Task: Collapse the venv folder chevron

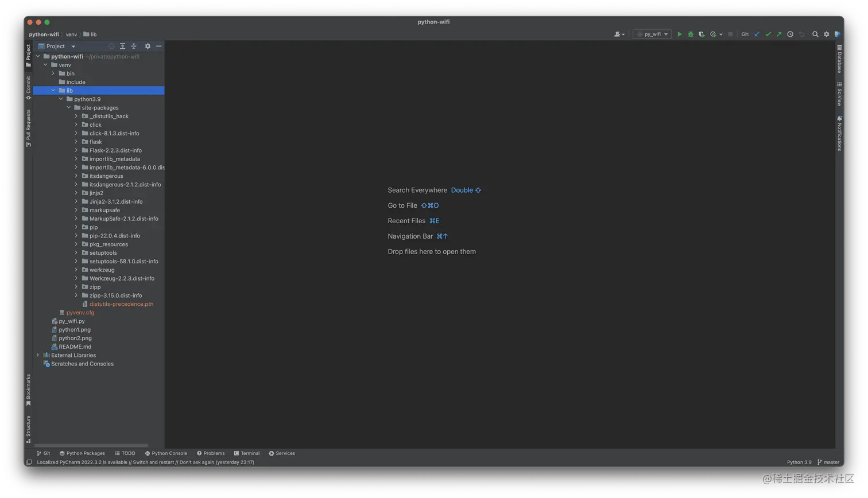Action: click(45, 65)
